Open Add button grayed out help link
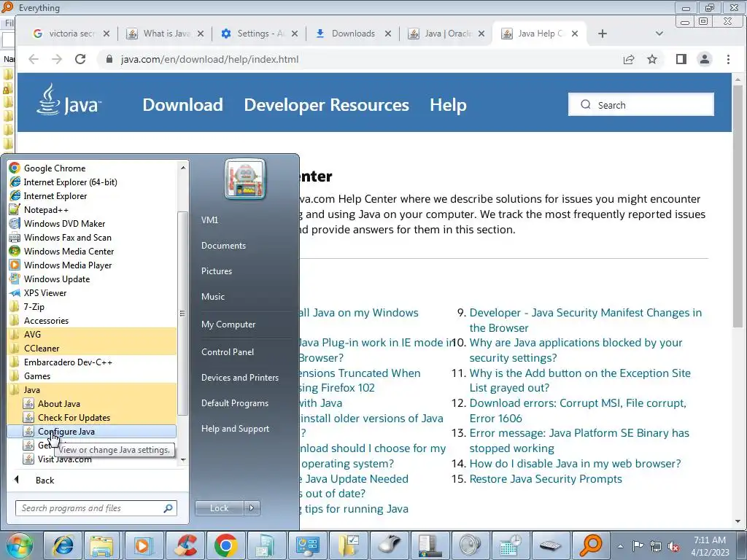 580,381
